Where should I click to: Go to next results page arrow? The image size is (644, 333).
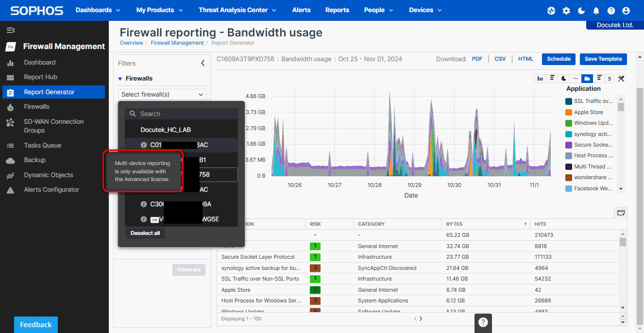click(421, 319)
